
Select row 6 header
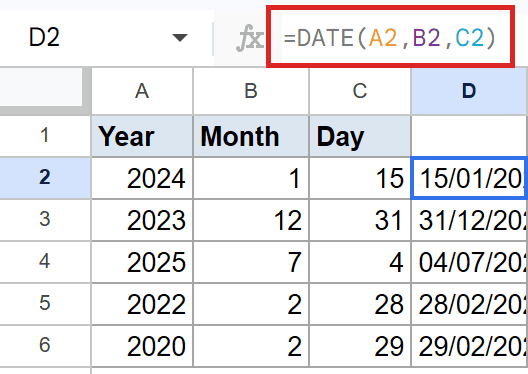pos(45,345)
